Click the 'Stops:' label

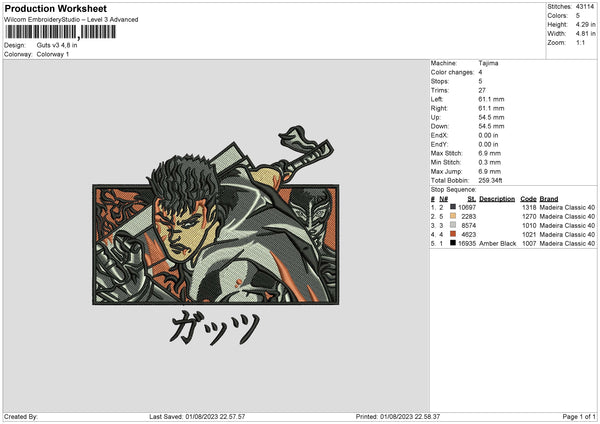pos(439,82)
